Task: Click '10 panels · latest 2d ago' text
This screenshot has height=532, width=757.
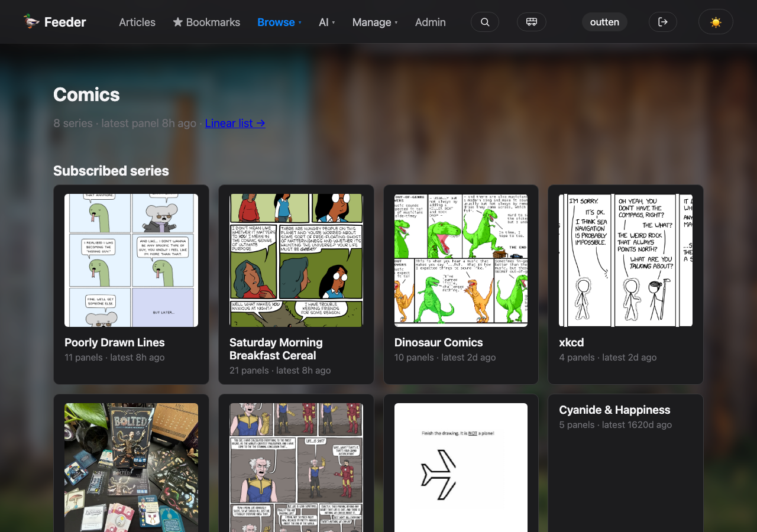Action: tap(445, 358)
